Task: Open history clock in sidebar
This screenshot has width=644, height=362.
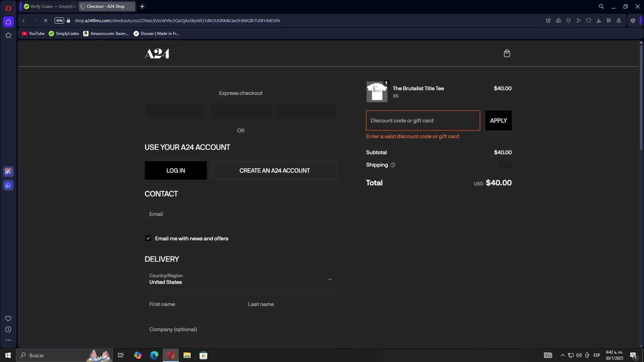Action: click(8, 329)
